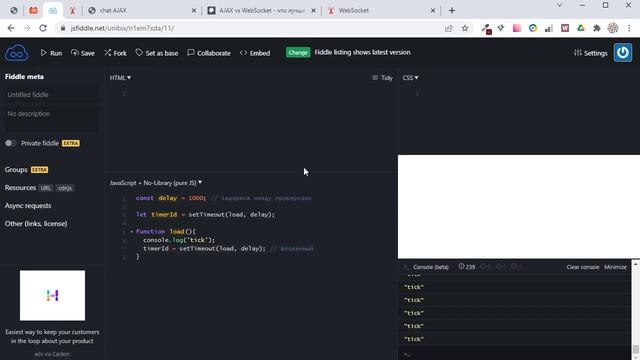Open the Chrome three-dot menu

click(x=629, y=28)
